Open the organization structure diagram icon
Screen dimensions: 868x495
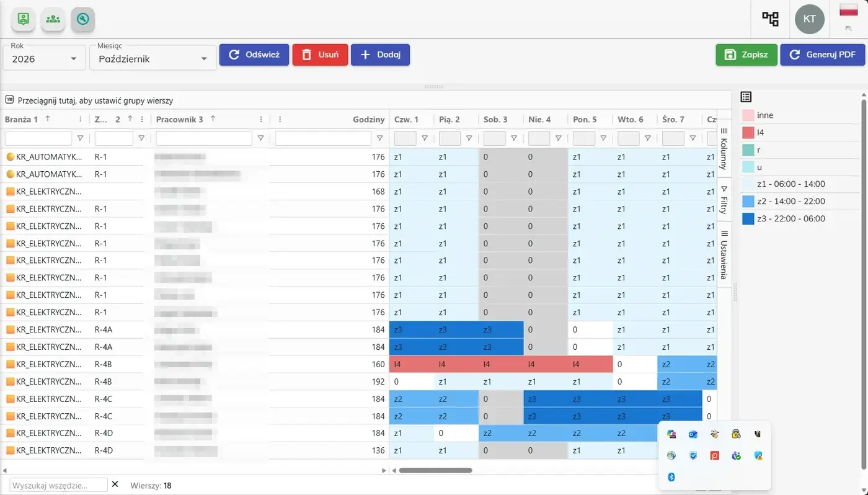tap(770, 19)
